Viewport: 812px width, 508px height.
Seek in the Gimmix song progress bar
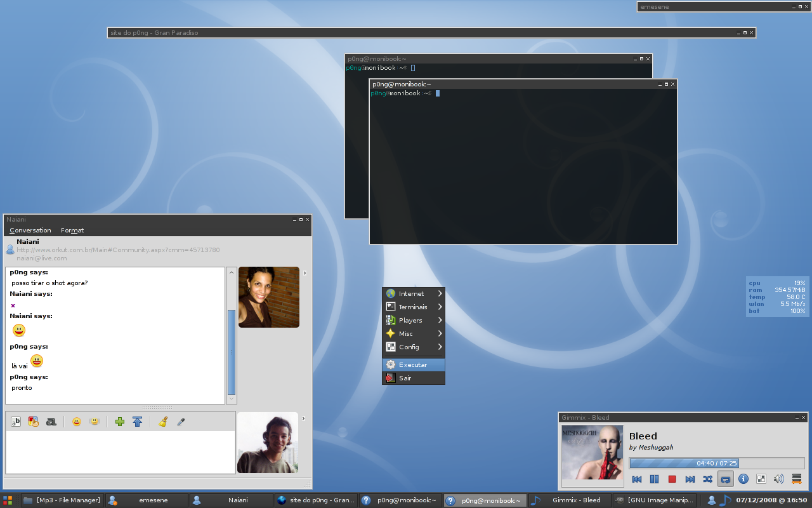pyautogui.click(x=717, y=464)
